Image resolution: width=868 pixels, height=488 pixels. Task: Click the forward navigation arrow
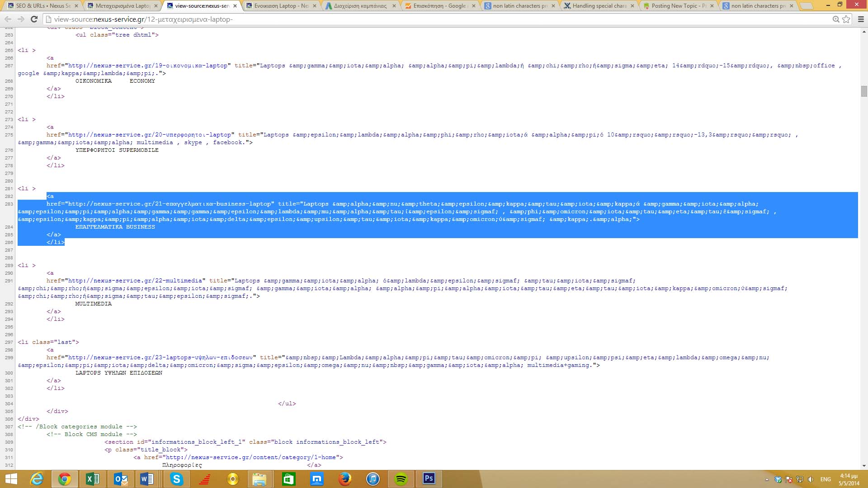tap(21, 19)
